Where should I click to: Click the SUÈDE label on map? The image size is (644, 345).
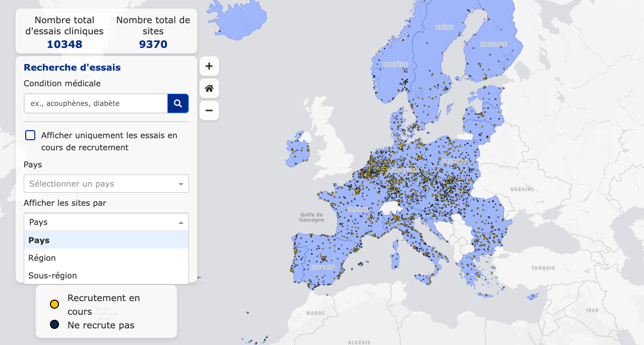(445, 27)
